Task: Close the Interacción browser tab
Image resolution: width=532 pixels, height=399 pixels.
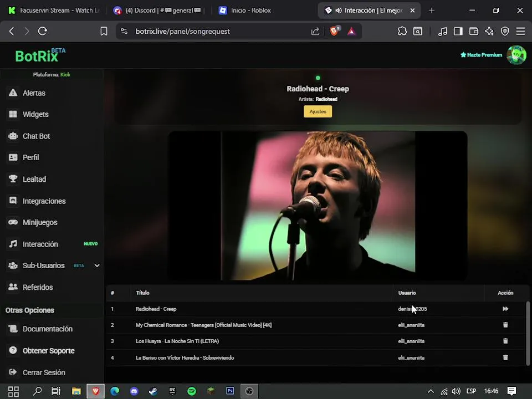Action: [412, 11]
